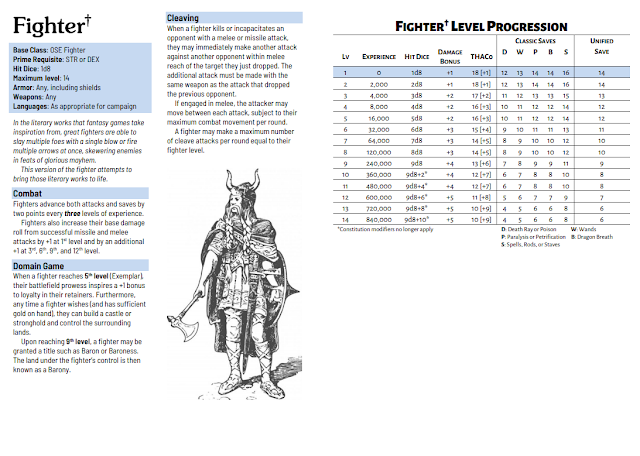Click the level "14" cell in Lv column

[x=345, y=220]
